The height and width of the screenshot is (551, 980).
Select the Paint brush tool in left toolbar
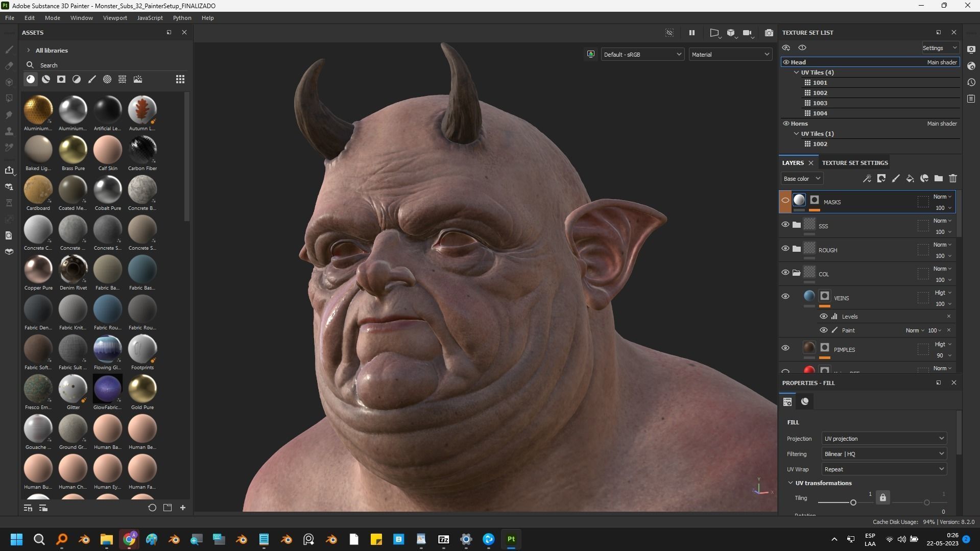point(9,50)
